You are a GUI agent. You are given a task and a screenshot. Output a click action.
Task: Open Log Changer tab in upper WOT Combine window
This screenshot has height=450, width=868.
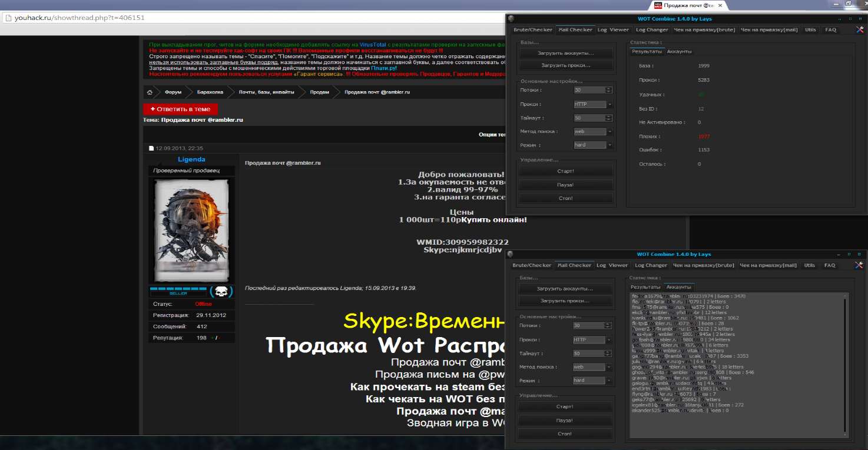[652, 30]
